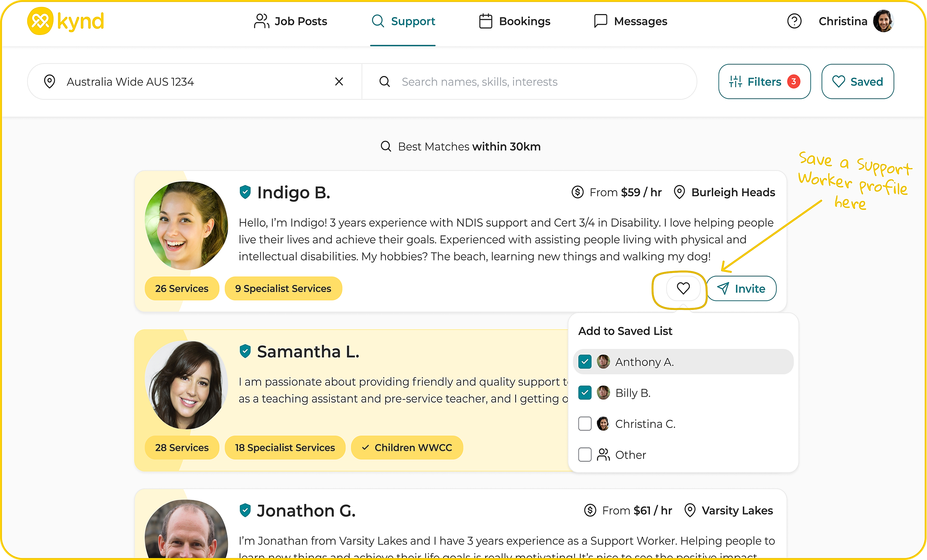Image resolution: width=927 pixels, height=560 pixels.
Task: Open the Filters panel
Action: [764, 81]
